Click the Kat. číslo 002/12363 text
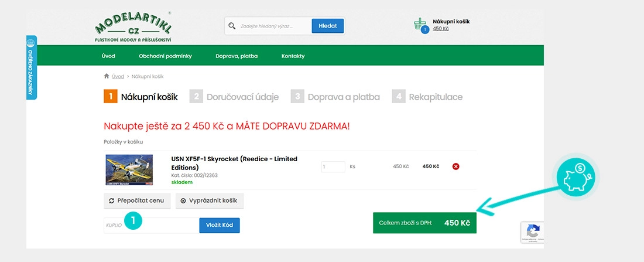Screen dimensions: 644x262 point(194,175)
